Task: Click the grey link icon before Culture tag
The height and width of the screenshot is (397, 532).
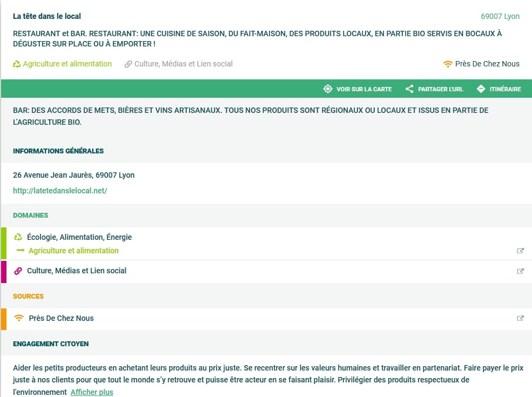Action: click(x=128, y=64)
